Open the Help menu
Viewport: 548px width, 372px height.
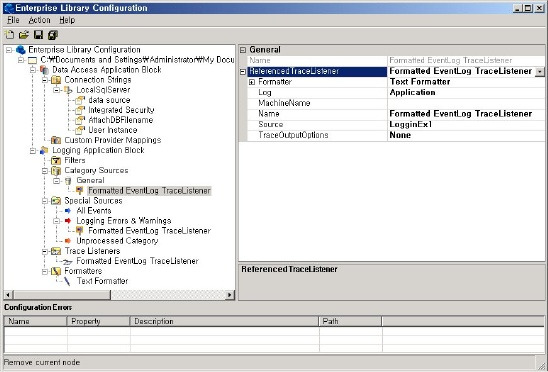pyautogui.click(x=67, y=20)
